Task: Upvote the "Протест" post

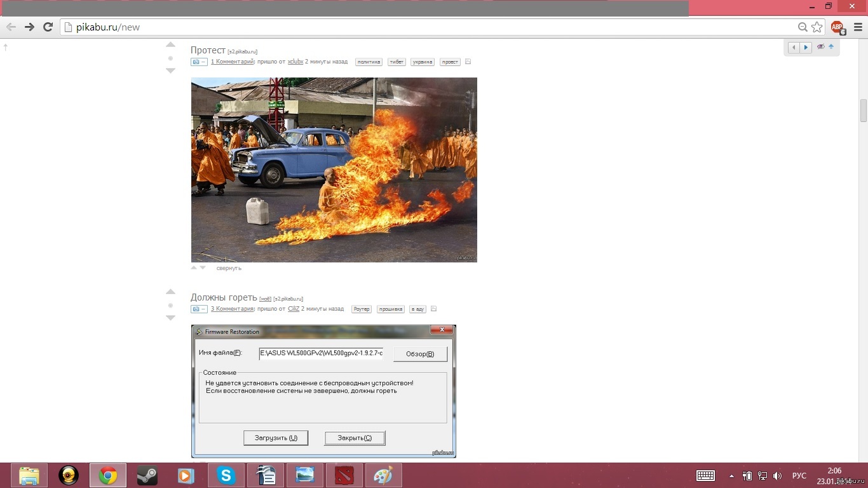Action: coord(170,45)
